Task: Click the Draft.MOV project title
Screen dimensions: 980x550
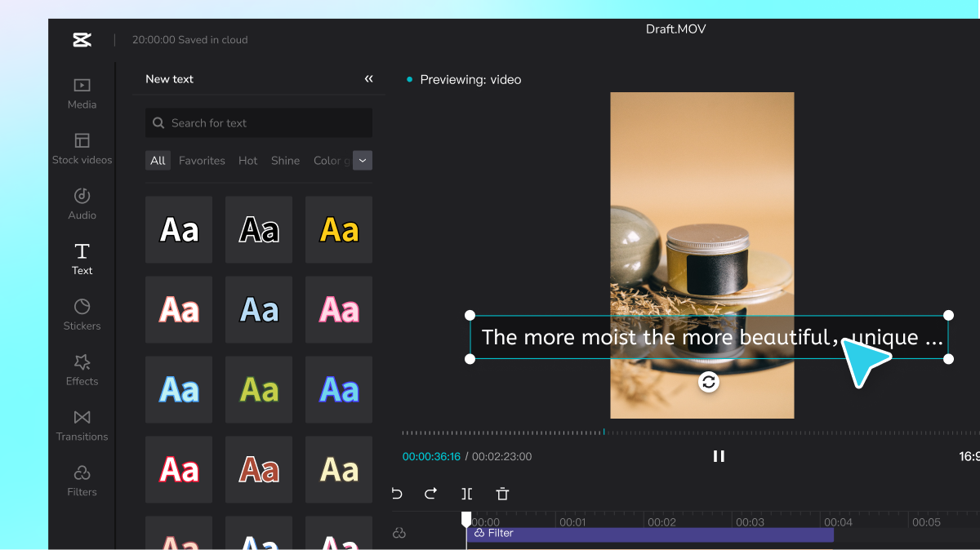Action: tap(675, 29)
